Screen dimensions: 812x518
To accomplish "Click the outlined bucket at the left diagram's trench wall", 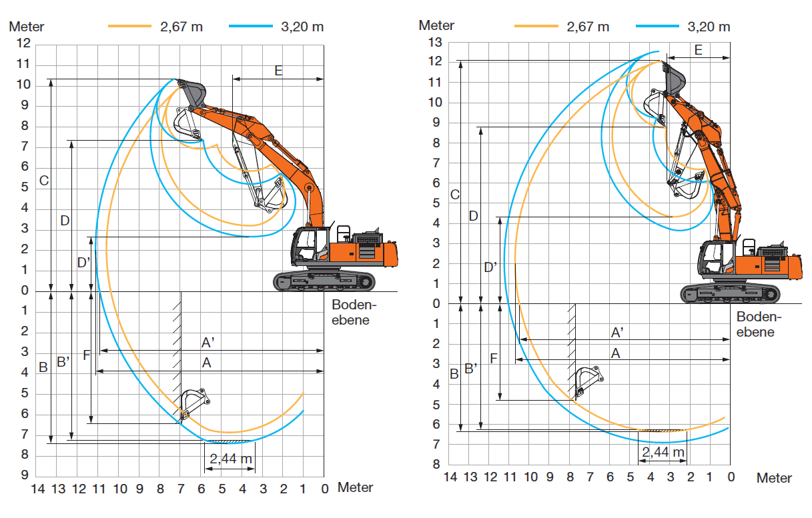I will 194,402.
